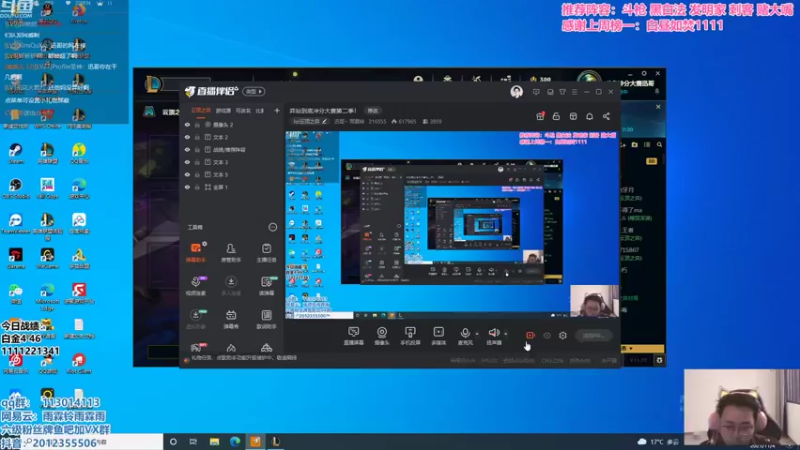Open the 房管助手 tool
Viewport: 800px width, 450px height.
click(x=231, y=253)
